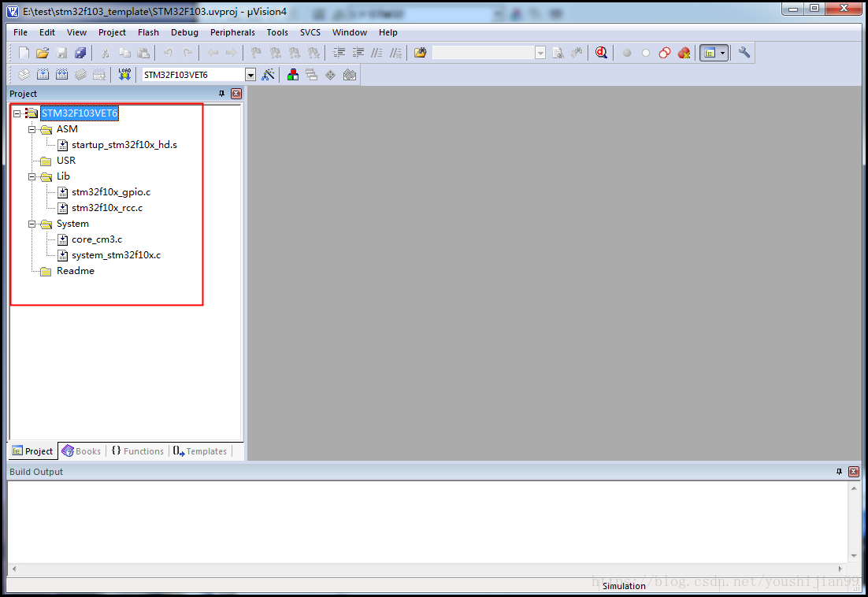868x597 pixels.
Task: Collapse the ASM group expander
Action: point(32,129)
